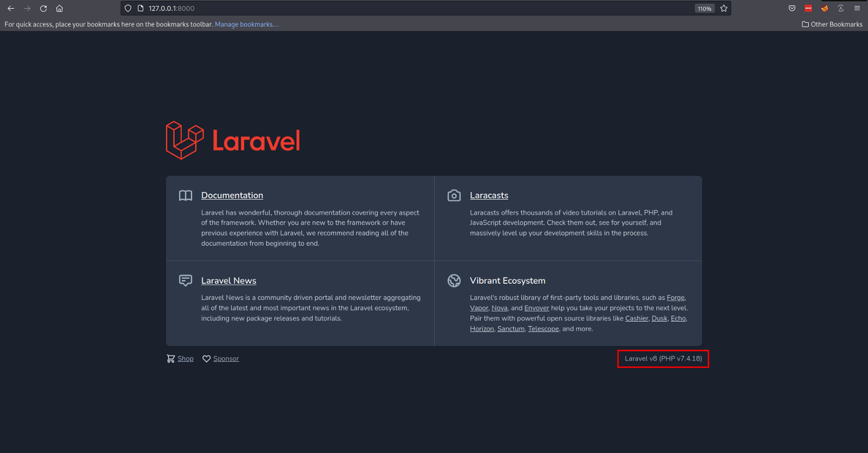The width and height of the screenshot is (868, 453).
Task: Click the page info icon in the address bar
Action: (x=141, y=8)
